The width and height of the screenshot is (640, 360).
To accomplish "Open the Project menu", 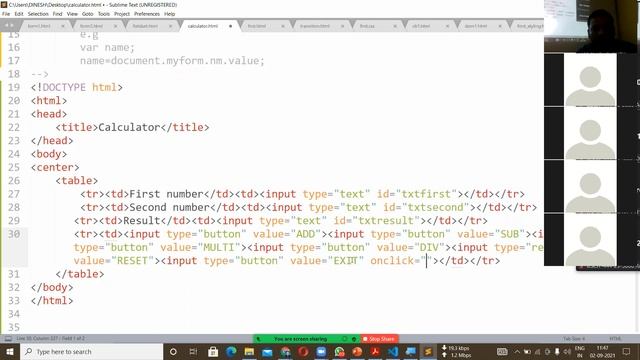I will (122, 14).
